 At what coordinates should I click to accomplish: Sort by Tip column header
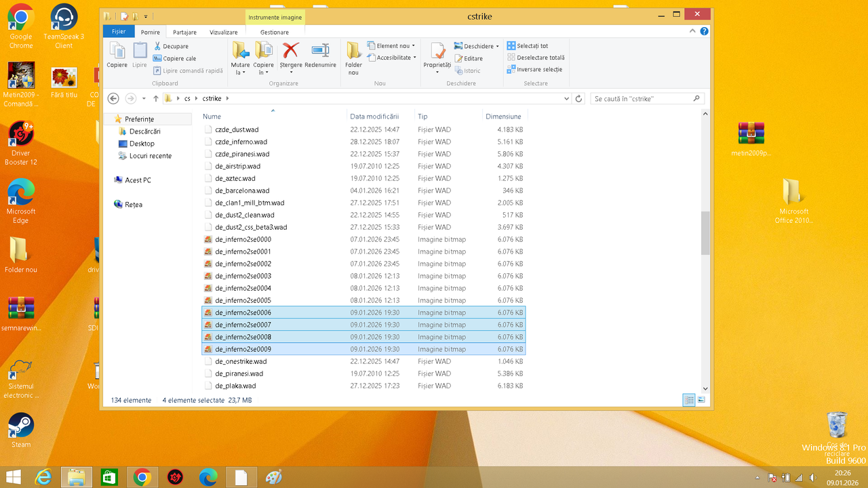[448, 117]
